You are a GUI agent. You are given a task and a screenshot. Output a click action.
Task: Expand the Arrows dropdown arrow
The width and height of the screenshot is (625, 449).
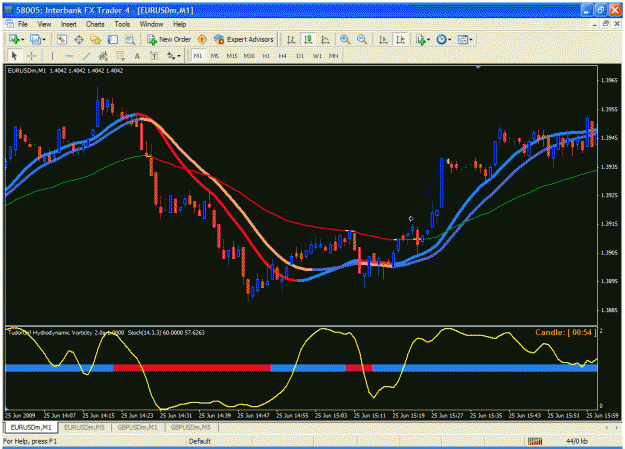[x=179, y=56]
